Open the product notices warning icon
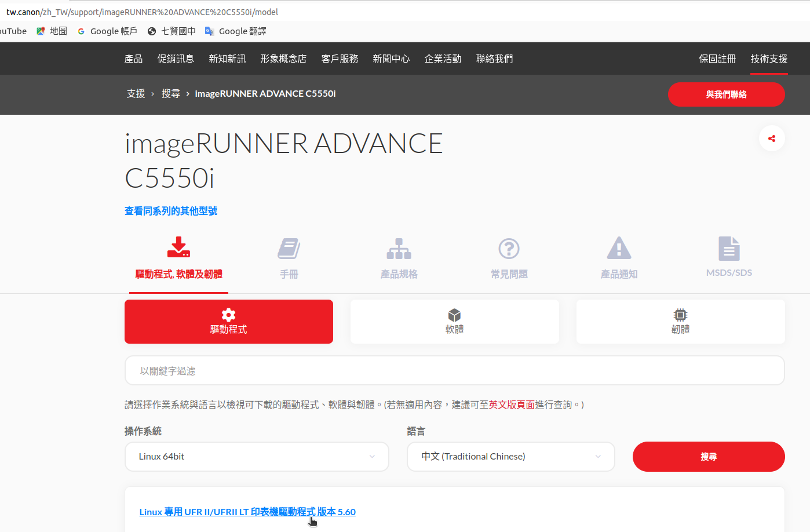 pyautogui.click(x=619, y=248)
